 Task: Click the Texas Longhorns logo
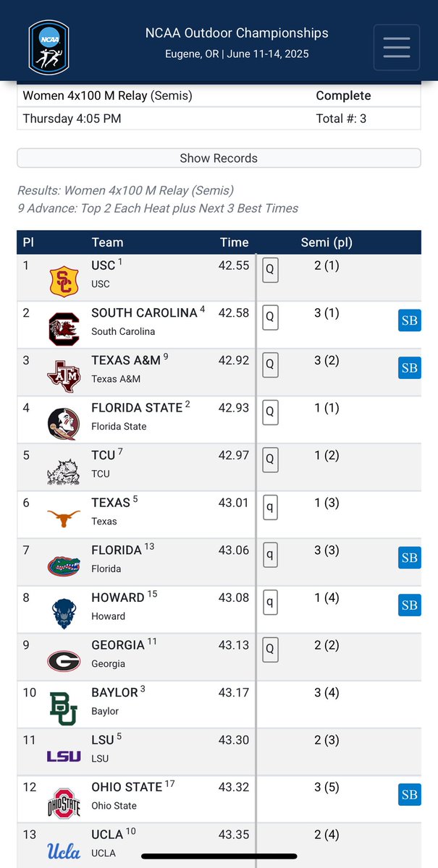click(x=64, y=519)
